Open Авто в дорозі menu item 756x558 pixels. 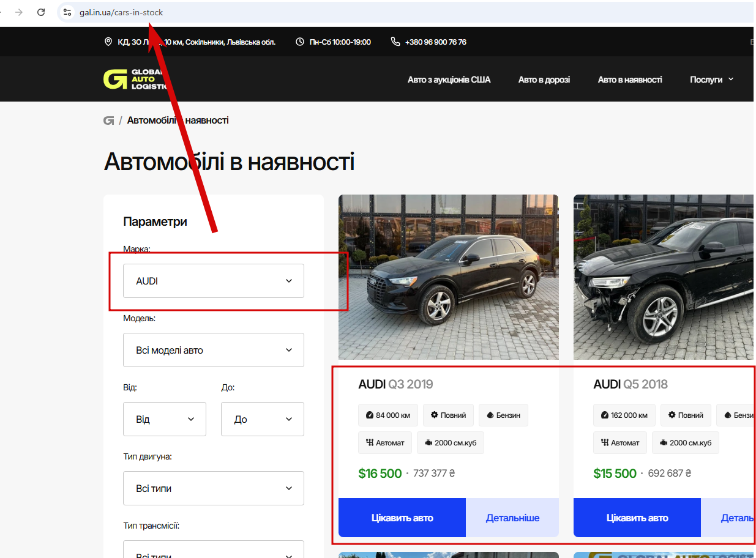(544, 80)
